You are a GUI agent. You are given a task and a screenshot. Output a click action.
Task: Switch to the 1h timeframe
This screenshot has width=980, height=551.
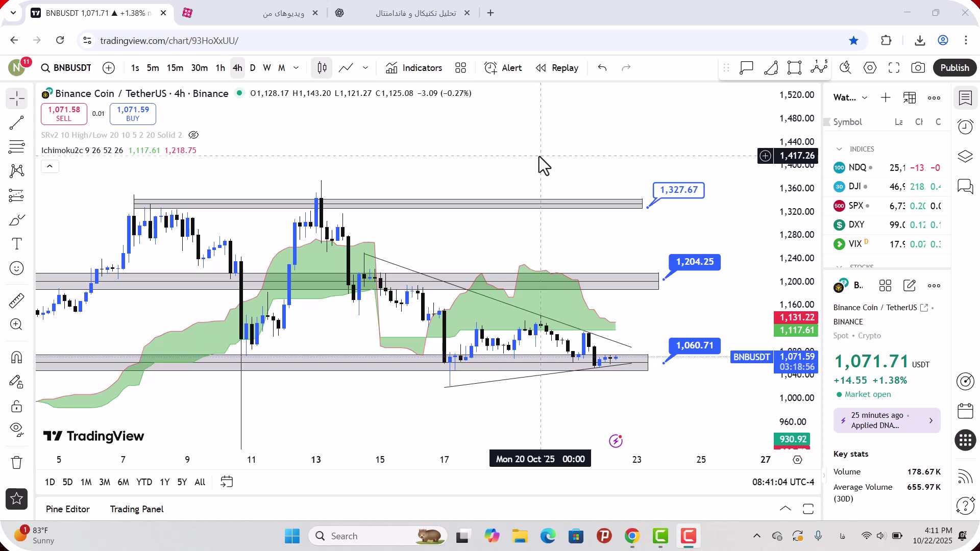tap(220, 68)
